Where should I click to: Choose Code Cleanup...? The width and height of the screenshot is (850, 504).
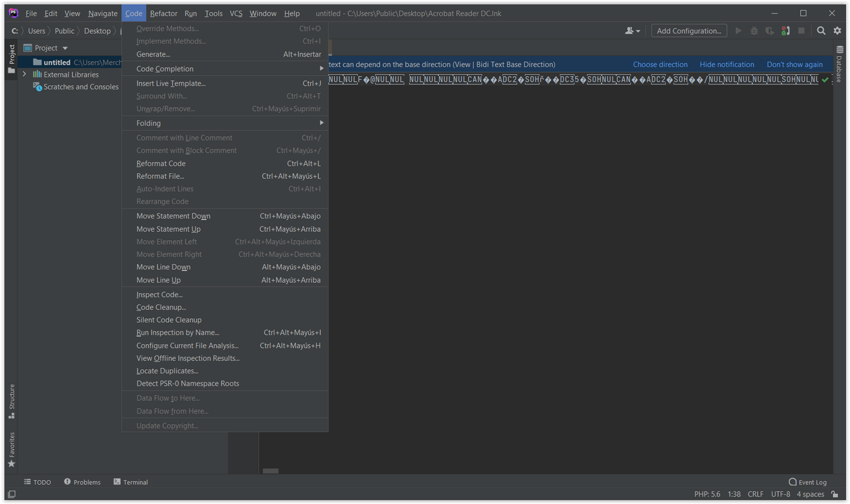tap(225, 307)
